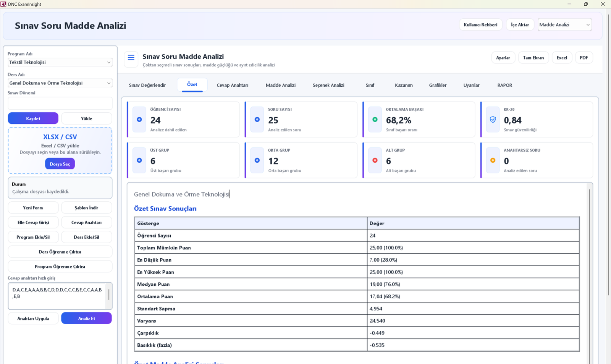This screenshot has width=611, height=364.
Task: Create a Yeni Form
Action: (33, 208)
